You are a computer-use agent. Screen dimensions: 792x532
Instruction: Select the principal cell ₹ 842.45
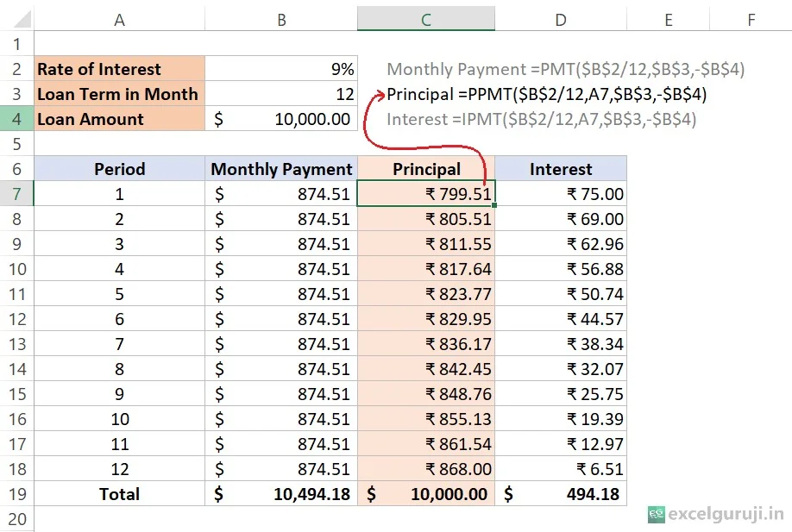[426, 368]
